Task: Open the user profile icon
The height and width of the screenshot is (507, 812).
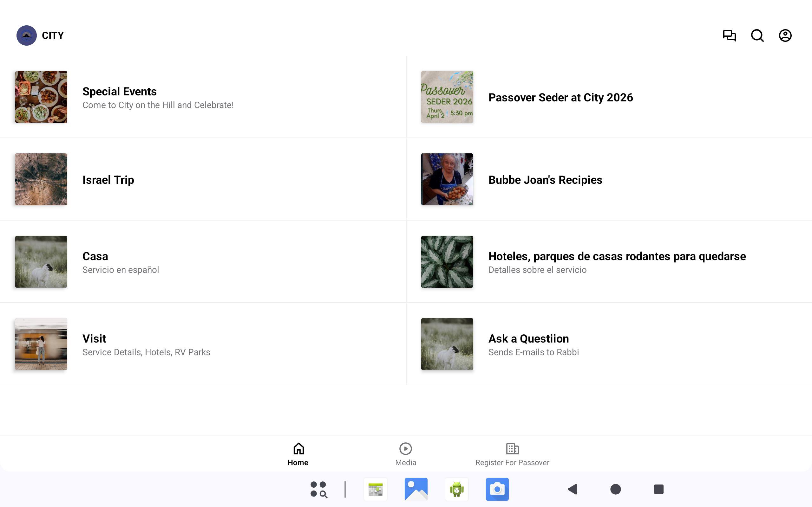Action: (785, 35)
